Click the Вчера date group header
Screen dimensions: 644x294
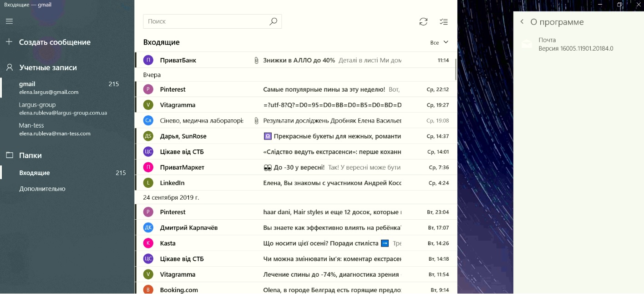point(152,75)
